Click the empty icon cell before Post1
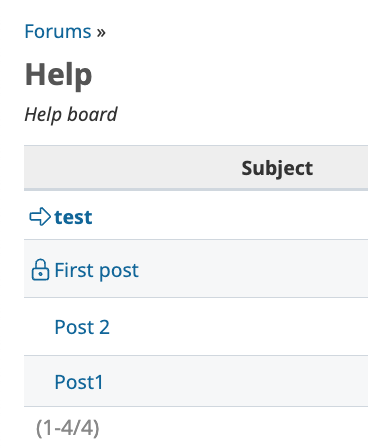This screenshot has height=448, width=368. pyautogui.click(x=39, y=381)
